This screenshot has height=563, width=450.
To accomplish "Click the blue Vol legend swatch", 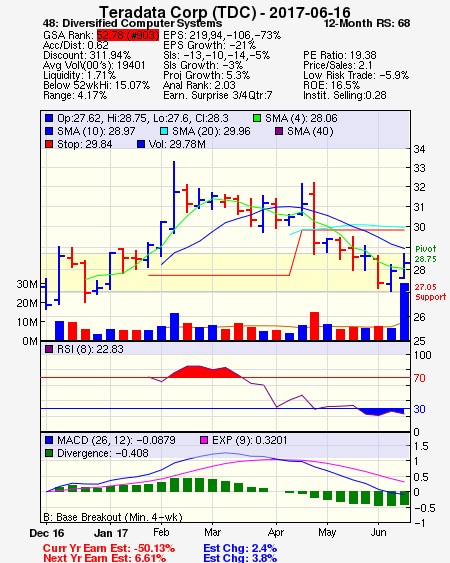I will tap(141, 144).
